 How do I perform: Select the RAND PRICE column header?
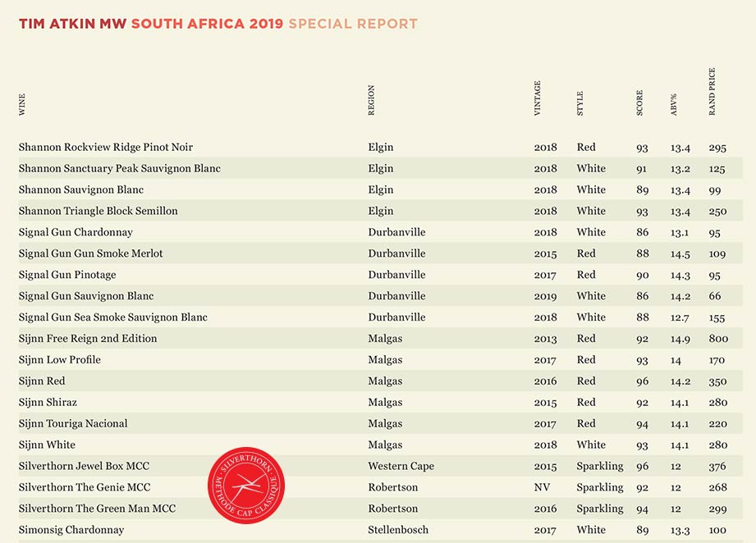(712, 92)
